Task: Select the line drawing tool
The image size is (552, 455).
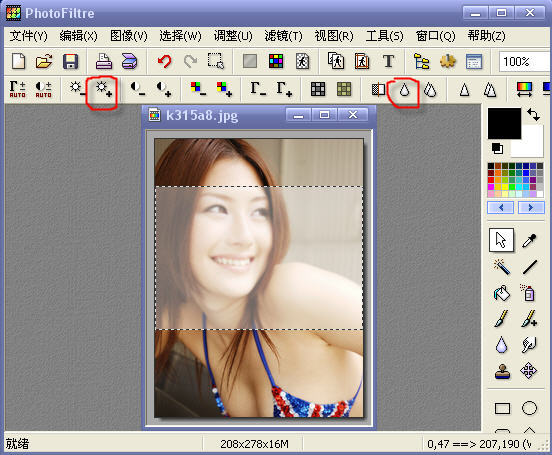Action: pos(529,267)
